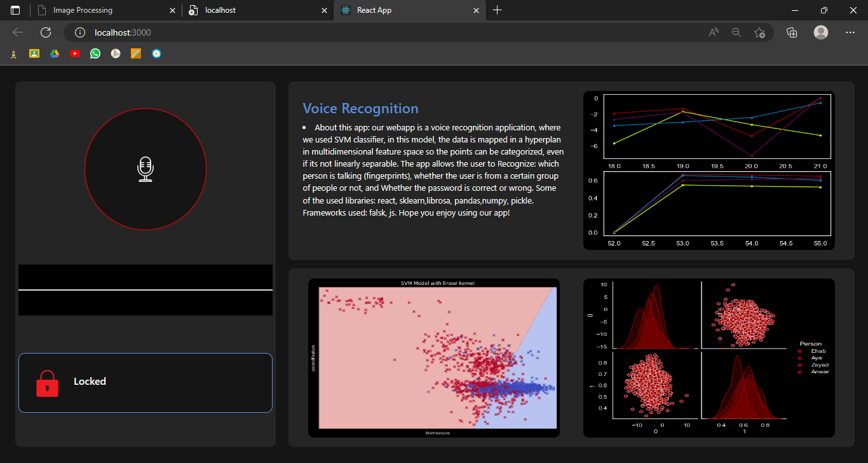This screenshot has width=868, height=463.
Task: Open Google Drive from the favorites bar
Action: [x=54, y=53]
